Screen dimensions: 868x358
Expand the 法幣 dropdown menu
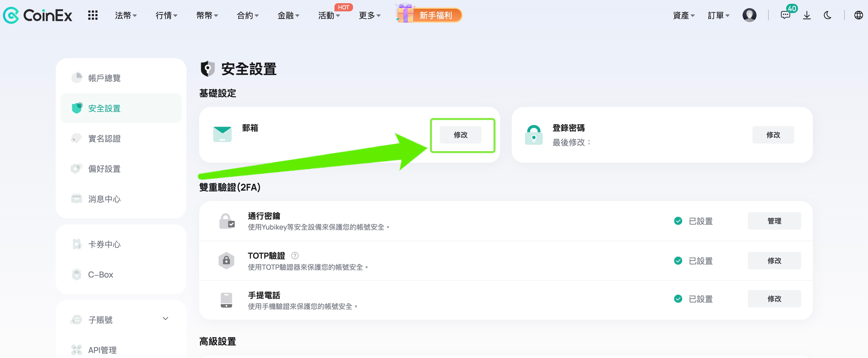tap(126, 15)
